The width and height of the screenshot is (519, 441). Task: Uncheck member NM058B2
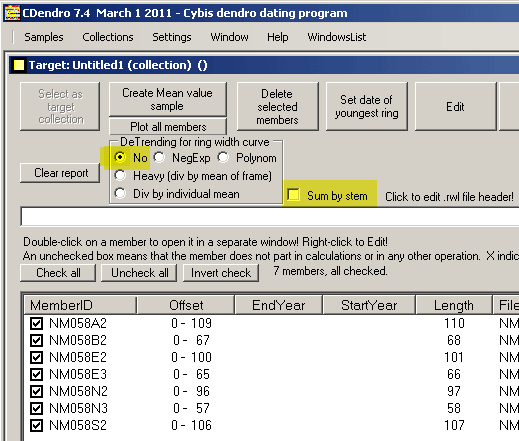click(x=36, y=340)
